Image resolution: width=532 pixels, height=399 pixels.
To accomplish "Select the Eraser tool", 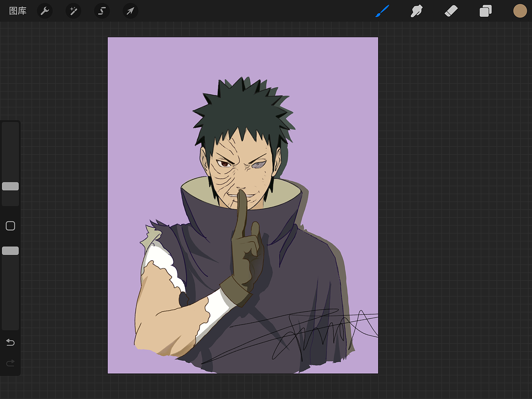I will (451, 11).
